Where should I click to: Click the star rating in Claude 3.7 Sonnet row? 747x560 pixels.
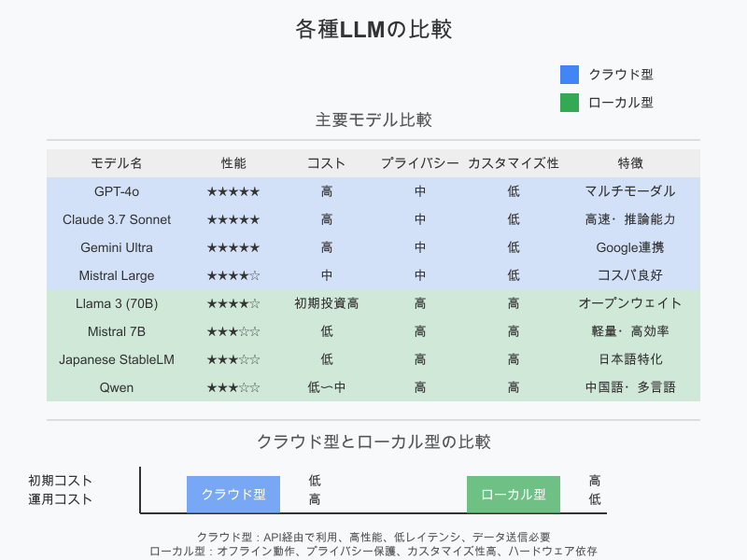pos(233,220)
